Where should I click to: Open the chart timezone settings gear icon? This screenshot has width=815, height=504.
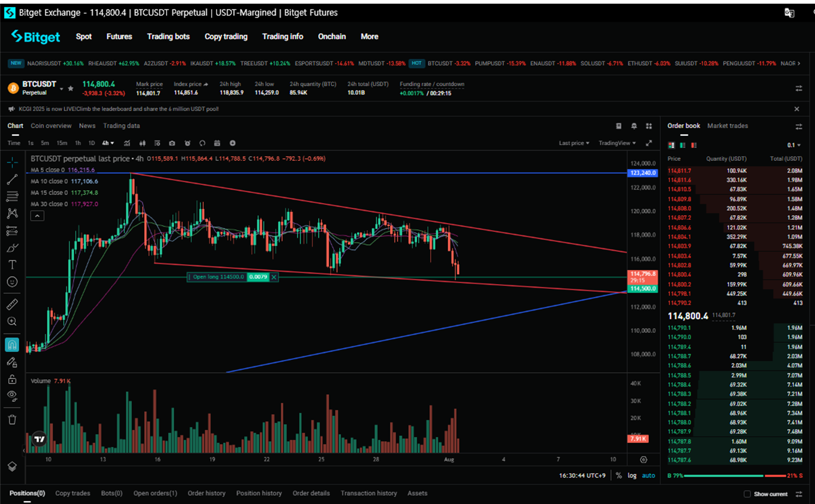pyautogui.click(x=643, y=459)
